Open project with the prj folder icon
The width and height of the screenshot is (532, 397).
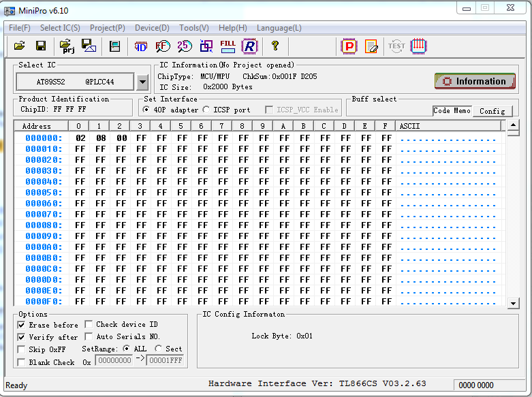[x=67, y=46]
